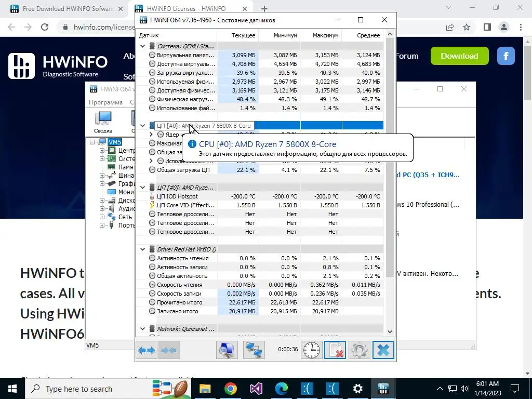Open Facebook icon on HWiNFO website
The image size is (532, 399).
click(x=506, y=56)
